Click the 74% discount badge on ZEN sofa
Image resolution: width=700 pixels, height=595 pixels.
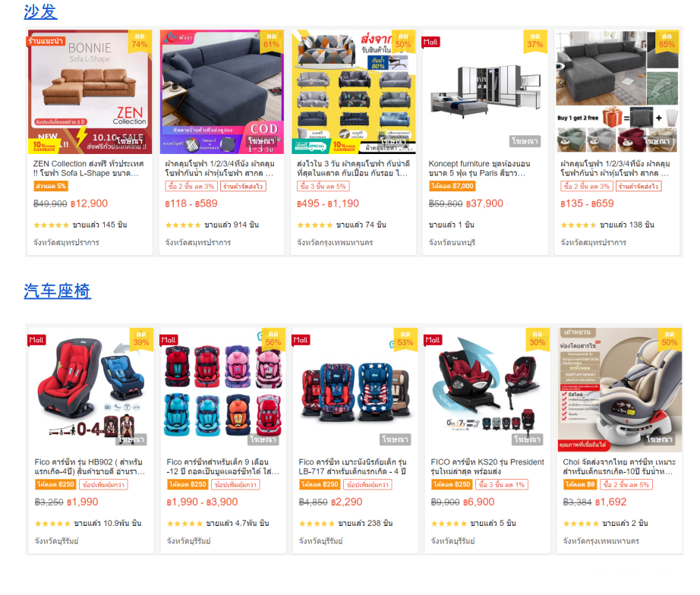tap(140, 41)
